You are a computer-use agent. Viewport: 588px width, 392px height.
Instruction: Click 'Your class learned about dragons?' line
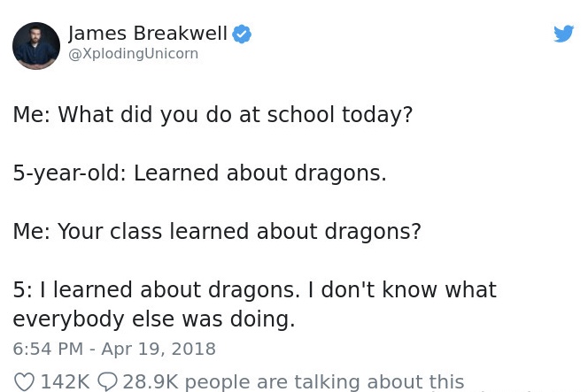tap(239, 231)
